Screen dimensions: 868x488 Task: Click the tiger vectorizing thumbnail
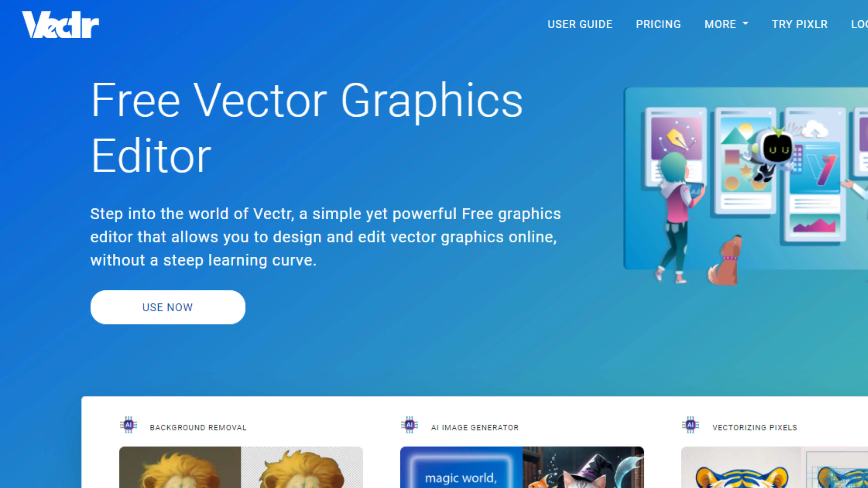[x=774, y=467]
